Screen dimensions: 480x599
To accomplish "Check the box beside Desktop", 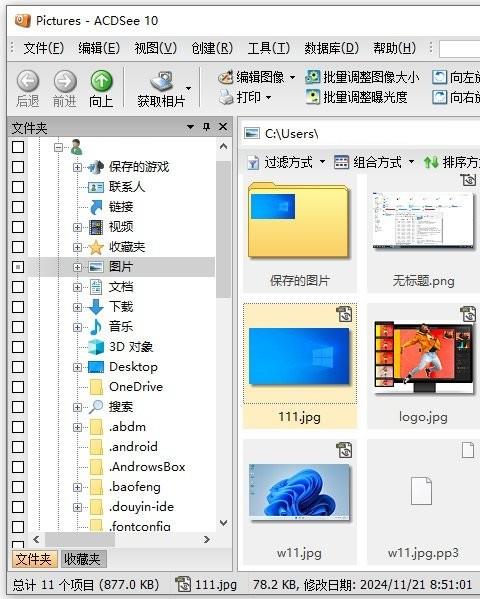I will (x=18, y=367).
